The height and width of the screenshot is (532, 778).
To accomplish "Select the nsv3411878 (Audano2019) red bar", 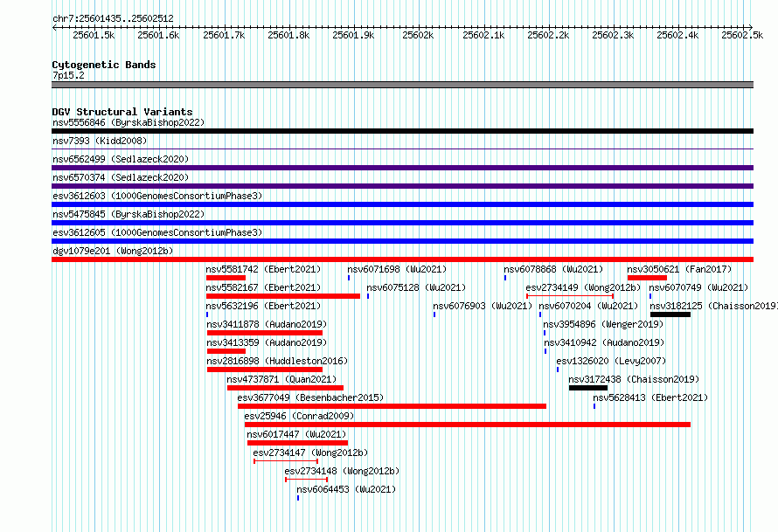I will coord(265,333).
